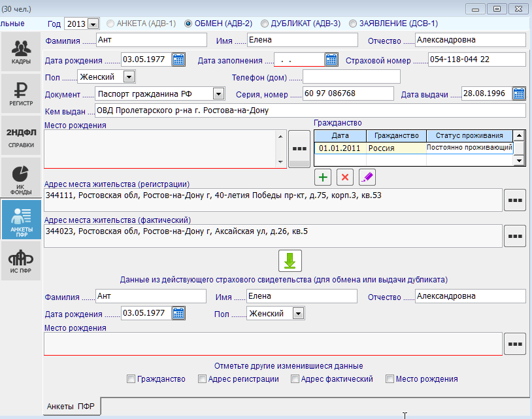Image resolution: width=532 pixels, height=419 pixels.
Task: Select the АНКЕТЫ ПФР sidebar section
Action: 22,219
